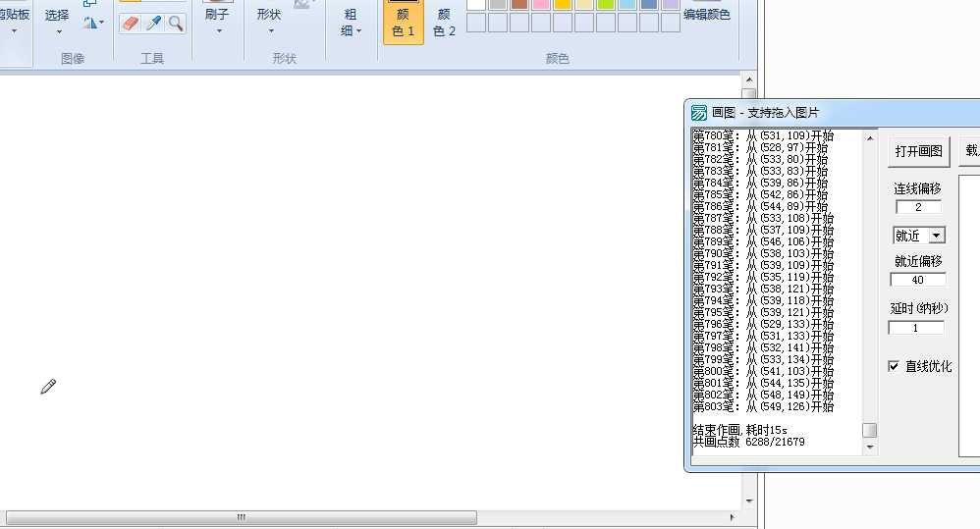Open the 粗细 line size menu

[x=351, y=23]
